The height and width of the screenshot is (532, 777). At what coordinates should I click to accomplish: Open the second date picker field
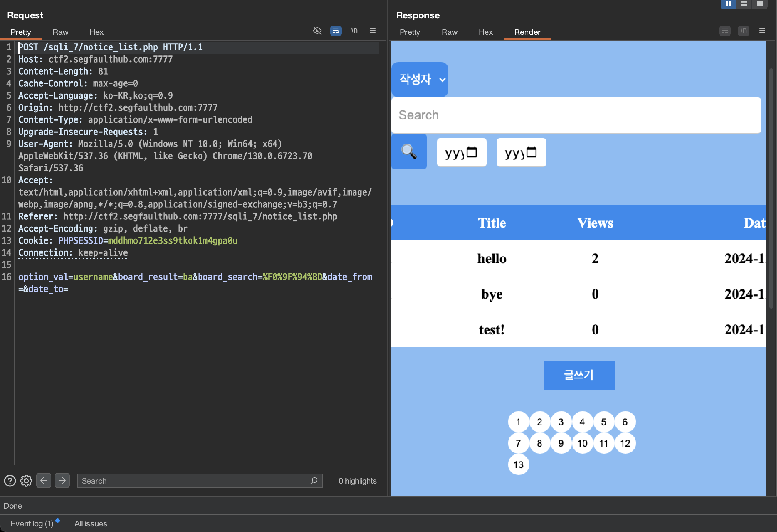tap(521, 153)
